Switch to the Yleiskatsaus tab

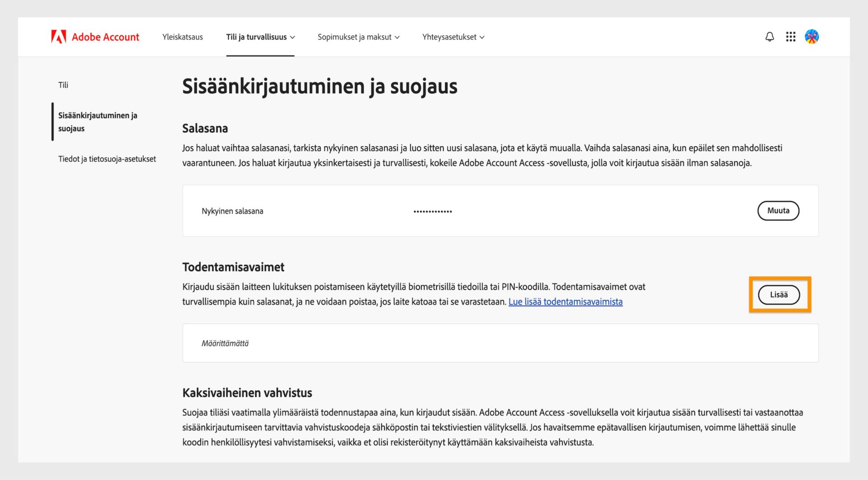182,37
